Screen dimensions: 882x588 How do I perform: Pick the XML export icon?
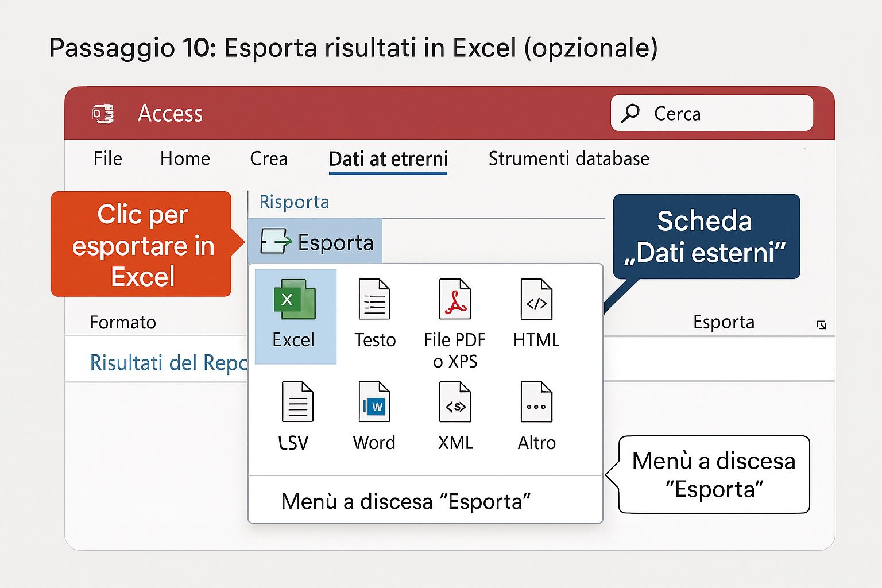455,402
